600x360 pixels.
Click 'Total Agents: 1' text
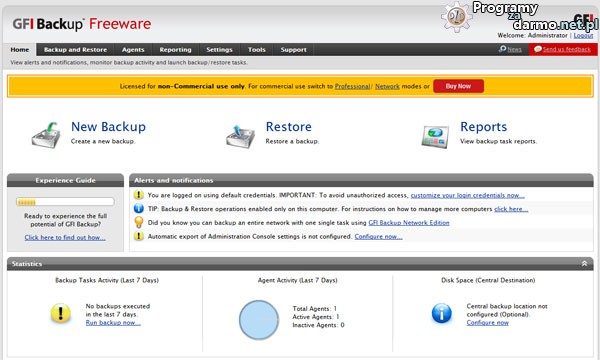click(x=315, y=308)
